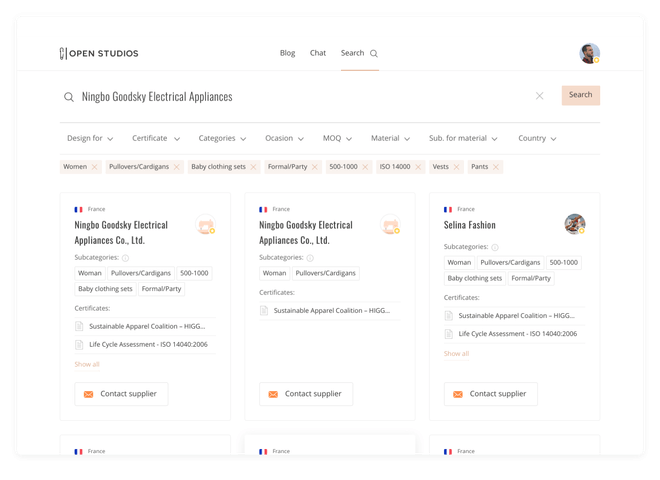Click Subcategories info icon in Selina Fashion card
The image size is (660, 480).
point(495,248)
